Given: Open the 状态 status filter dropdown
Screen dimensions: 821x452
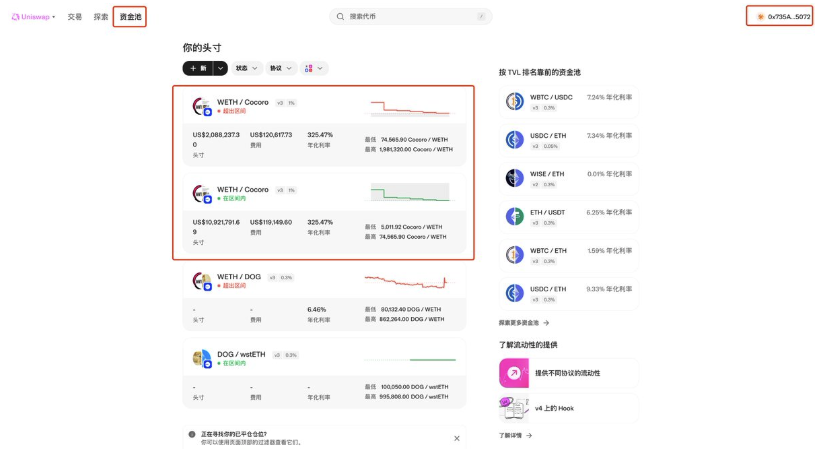Looking at the screenshot, I should 247,68.
